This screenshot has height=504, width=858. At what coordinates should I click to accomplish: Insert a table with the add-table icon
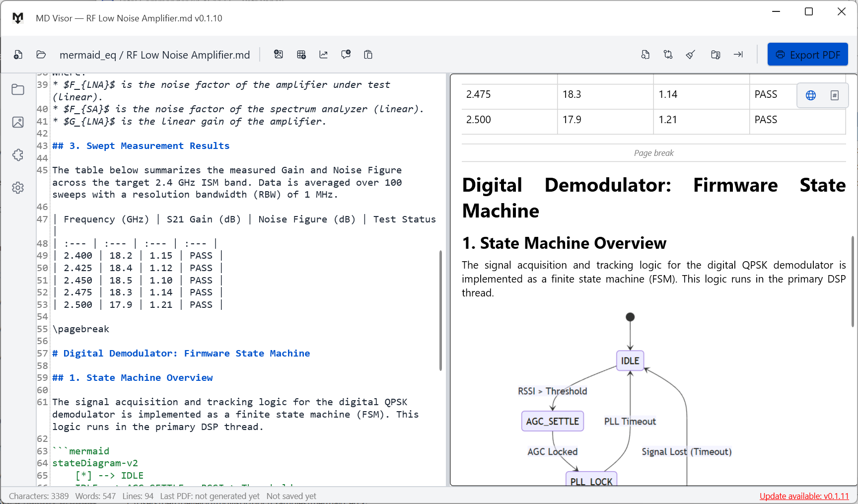pos(301,55)
